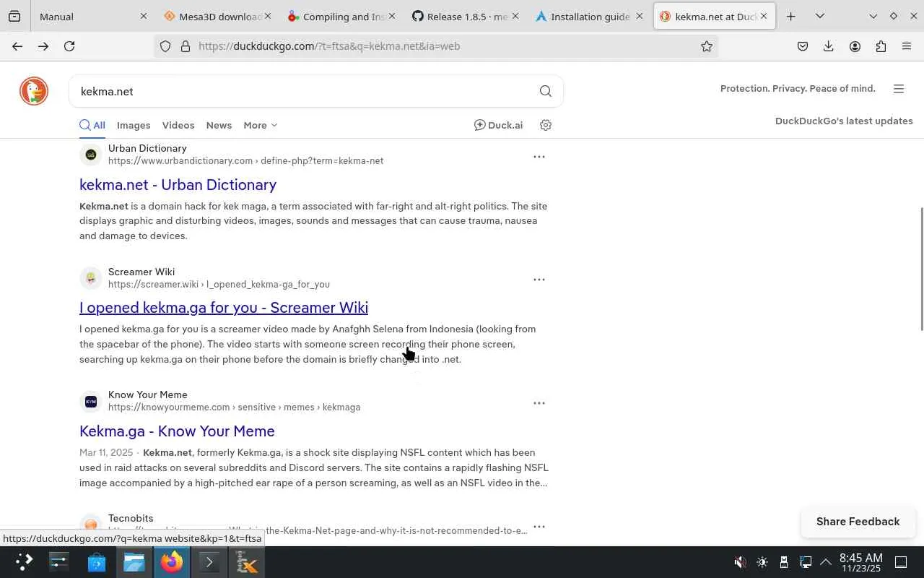924x578 pixels.
Task: Launch Discover store from the taskbar
Action: [x=97, y=562]
